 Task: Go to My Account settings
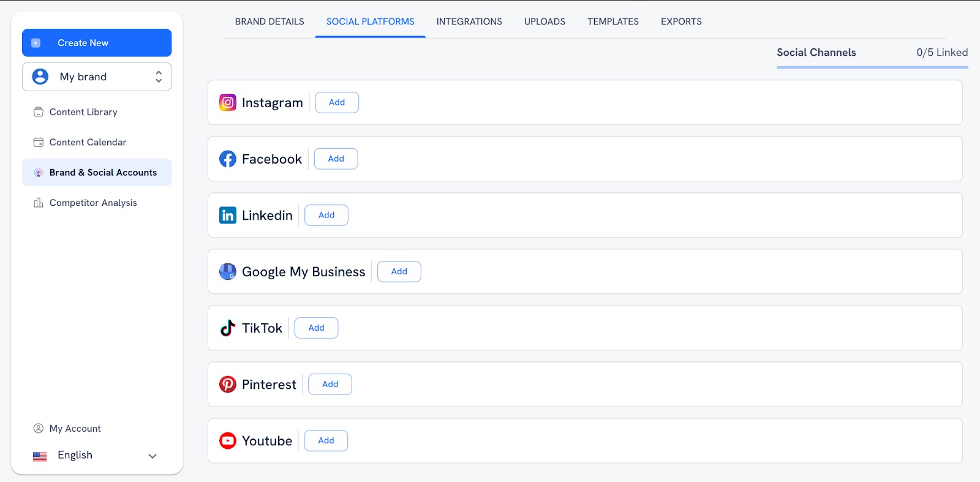pyautogui.click(x=75, y=429)
